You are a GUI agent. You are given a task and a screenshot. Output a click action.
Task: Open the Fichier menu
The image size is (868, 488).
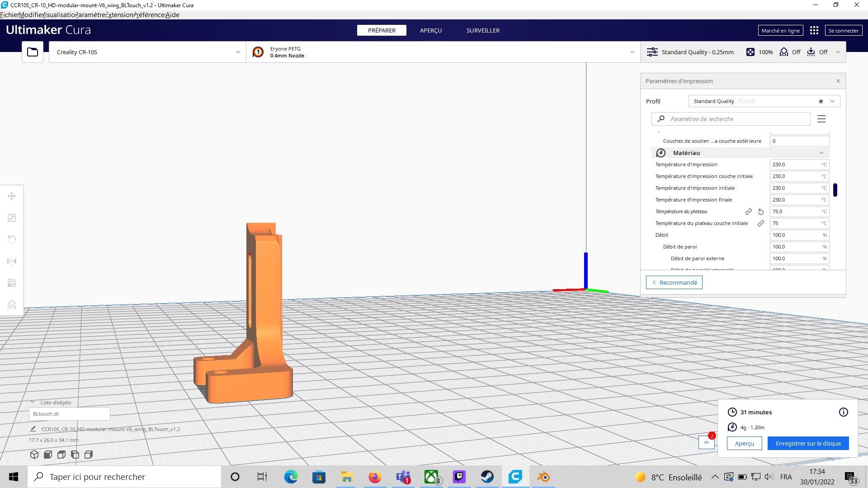(x=9, y=14)
